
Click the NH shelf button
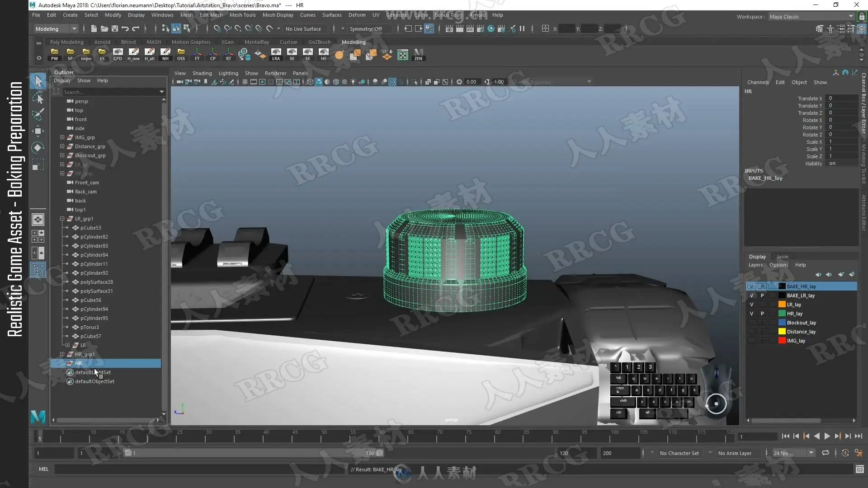coord(165,55)
